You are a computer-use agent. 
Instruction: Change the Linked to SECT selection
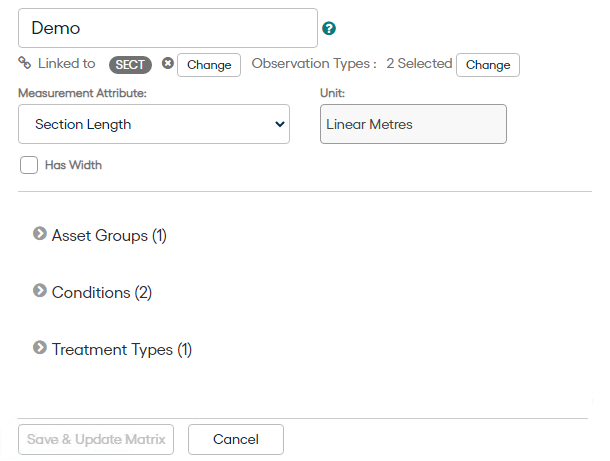click(x=209, y=65)
